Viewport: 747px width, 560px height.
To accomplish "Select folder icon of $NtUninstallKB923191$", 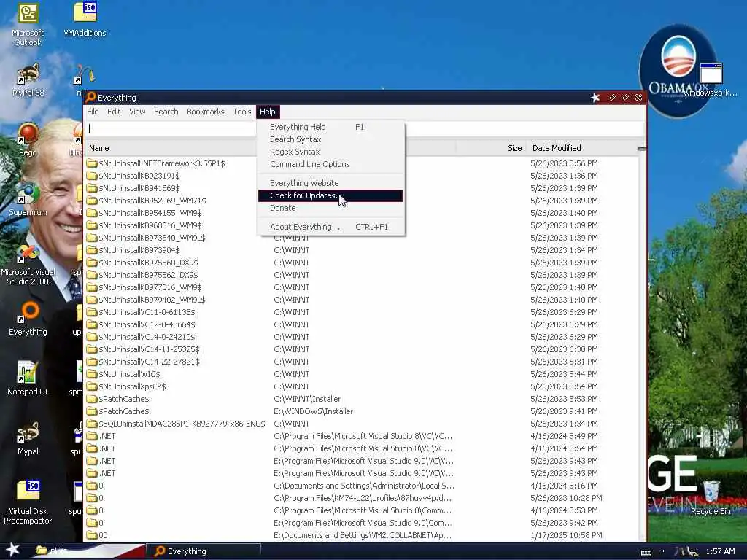I will (x=91, y=176).
